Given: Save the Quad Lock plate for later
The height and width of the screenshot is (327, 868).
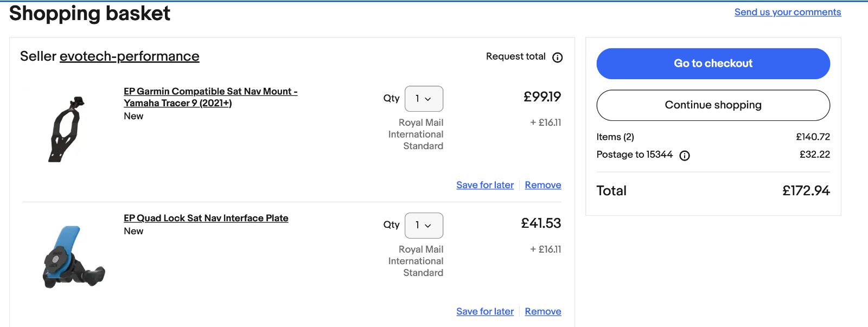Looking at the screenshot, I should [x=485, y=311].
